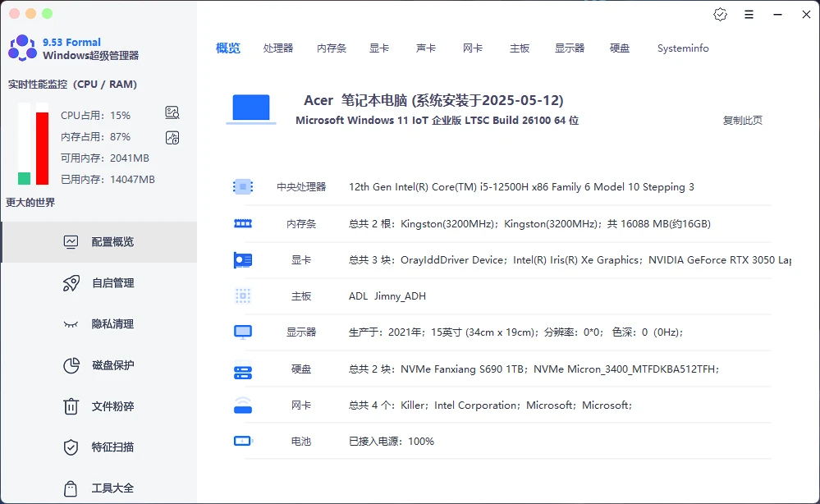Viewport: 820px width, 504px height.
Task: Switch to the 处理器 tab
Action: [x=278, y=48]
